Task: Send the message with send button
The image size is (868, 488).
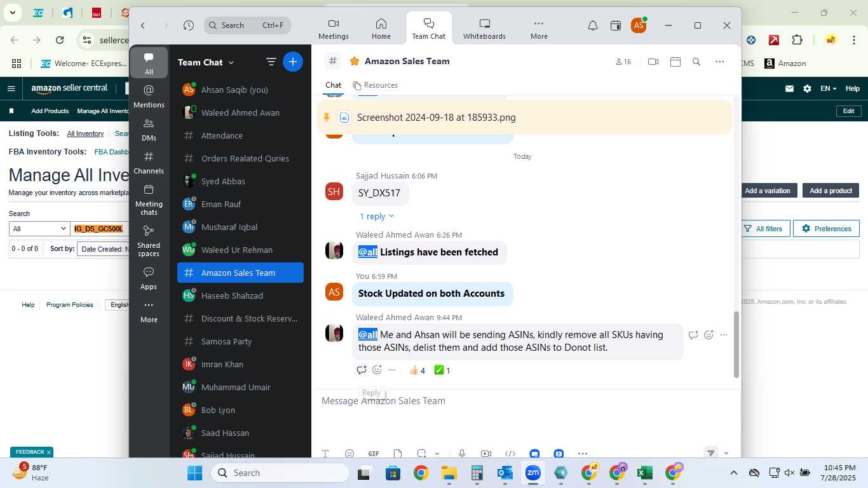Action: pyautogui.click(x=711, y=453)
